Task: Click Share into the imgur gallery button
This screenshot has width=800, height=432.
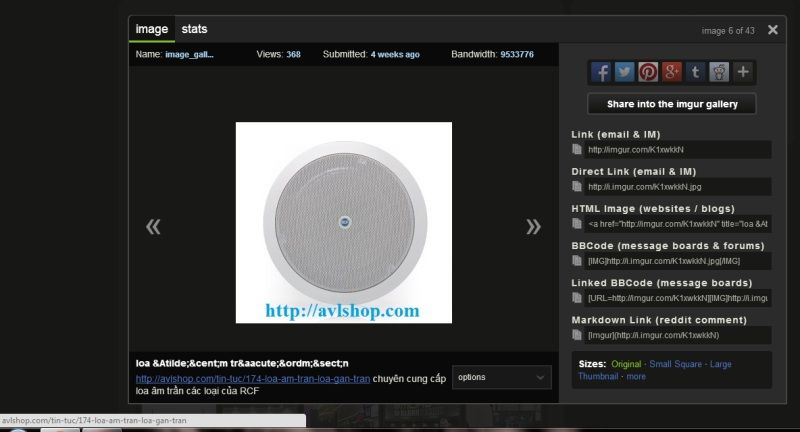Action: [672, 104]
